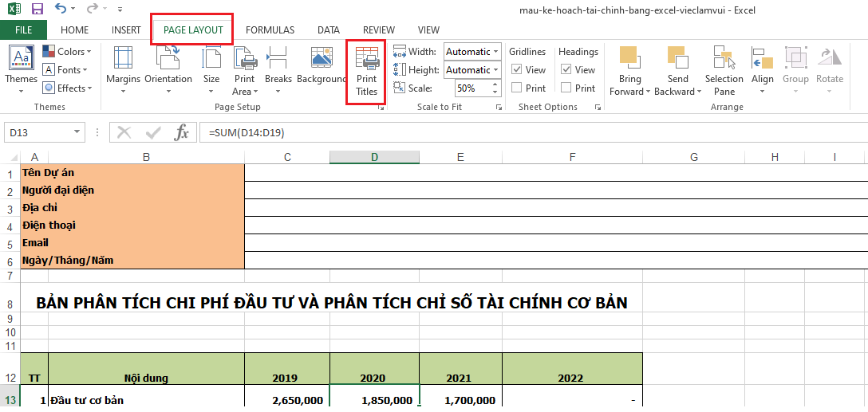Toggle the Gridlines View checkbox
The width and height of the screenshot is (868, 412).
pyautogui.click(x=516, y=69)
